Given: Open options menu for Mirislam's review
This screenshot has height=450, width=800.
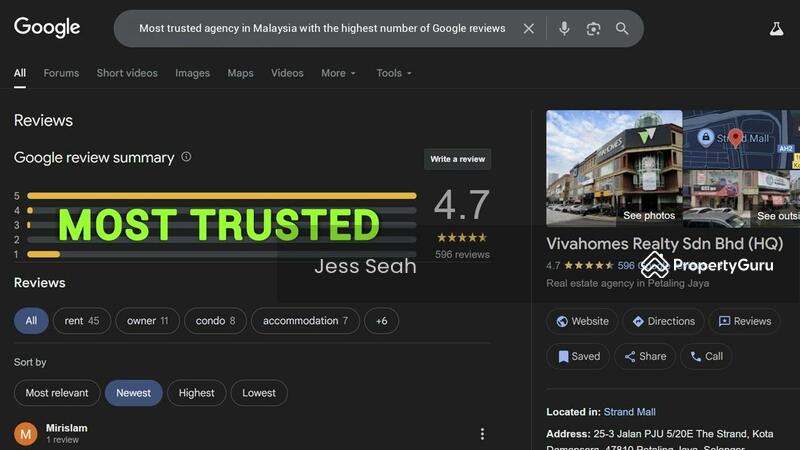Looking at the screenshot, I should (482, 434).
